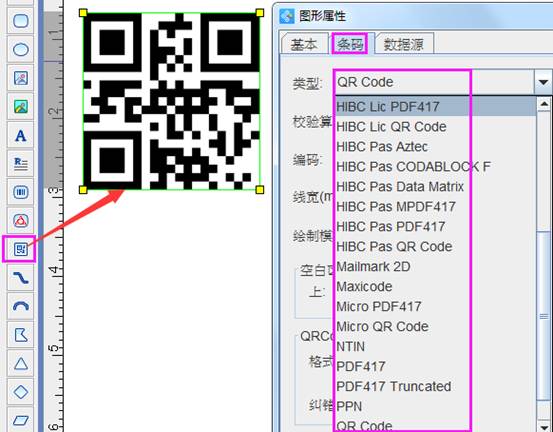Select the diamond shape tool

(x=21, y=392)
